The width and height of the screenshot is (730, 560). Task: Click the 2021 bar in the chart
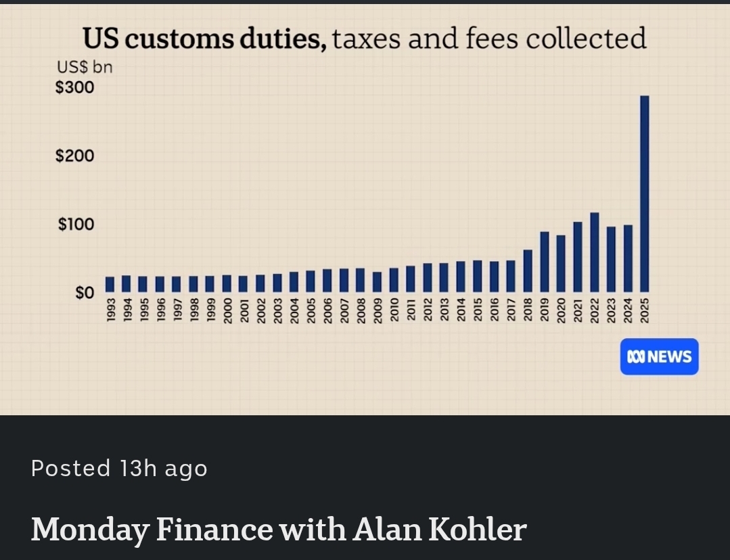[578, 256]
